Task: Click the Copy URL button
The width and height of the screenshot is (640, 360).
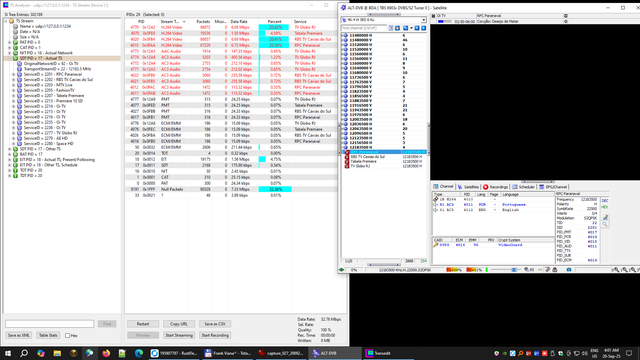Action: click(x=179, y=324)
